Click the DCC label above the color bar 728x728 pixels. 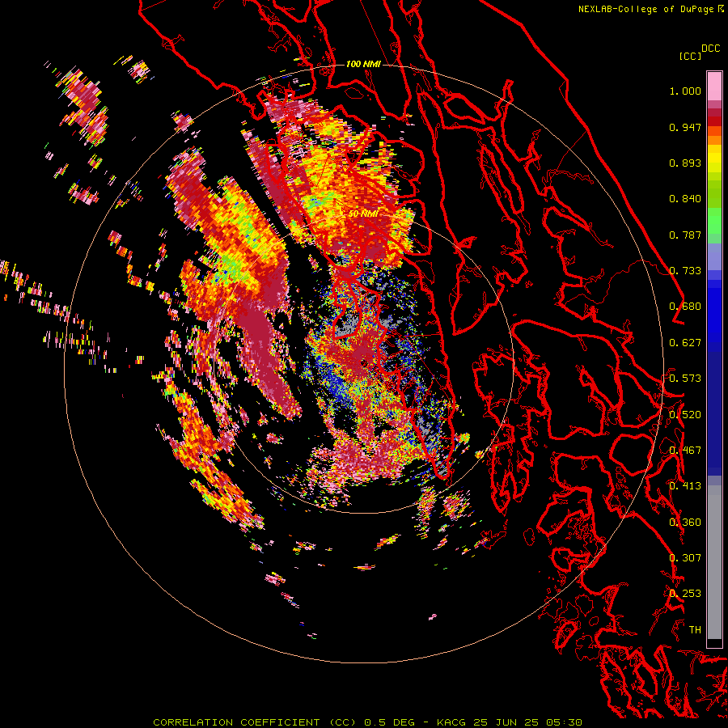click(x=711, y=49)
